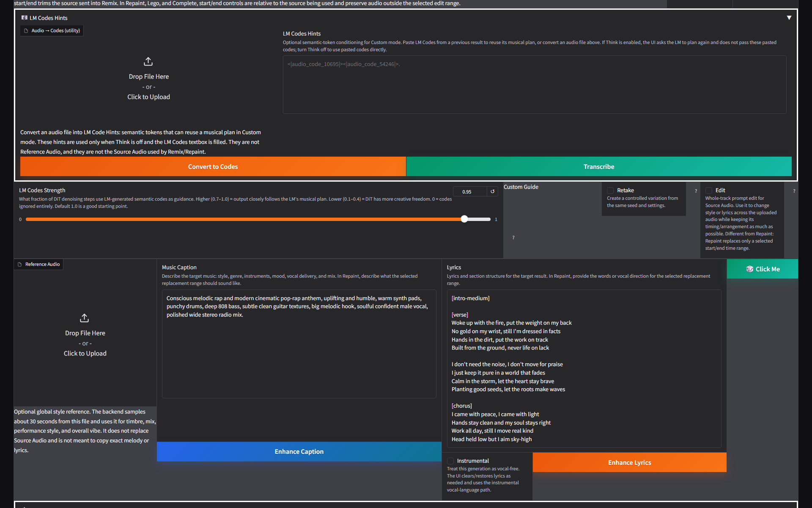Click the LM Codes Strength value field showing 0.95
This screenshot has width=812, height=508.
469,192
